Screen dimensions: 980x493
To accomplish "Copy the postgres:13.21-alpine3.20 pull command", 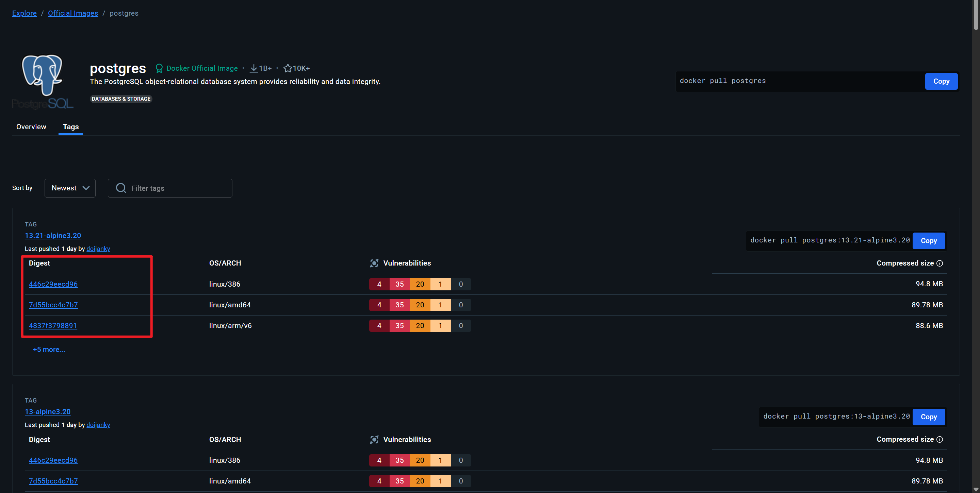I will point(929,241).
